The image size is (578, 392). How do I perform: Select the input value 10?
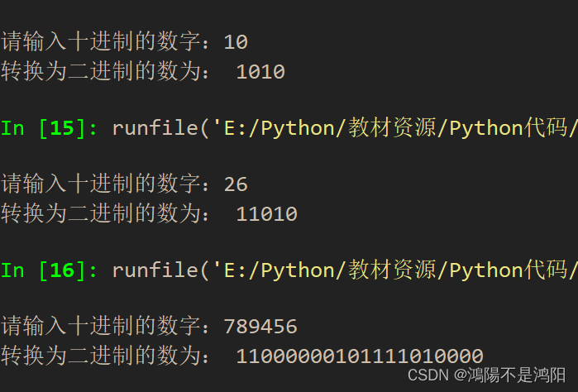(x=236, y=42)
